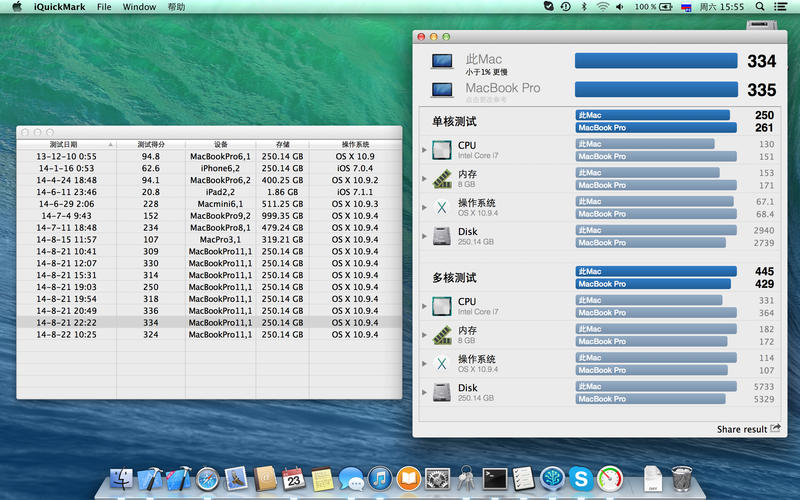The image size is (800, 500).
Task: Open the iQuickMark application menu
Action: click(x=59, y=7)
